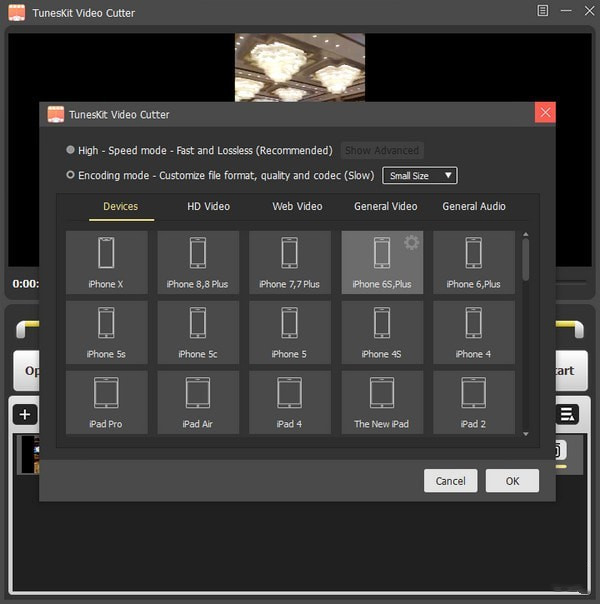Switch to the General Audio tab

[x=474, y=206]
